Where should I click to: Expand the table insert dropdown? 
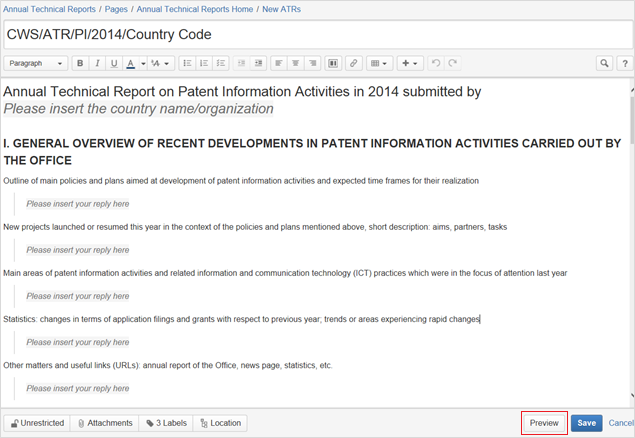[x=379, y=63]
